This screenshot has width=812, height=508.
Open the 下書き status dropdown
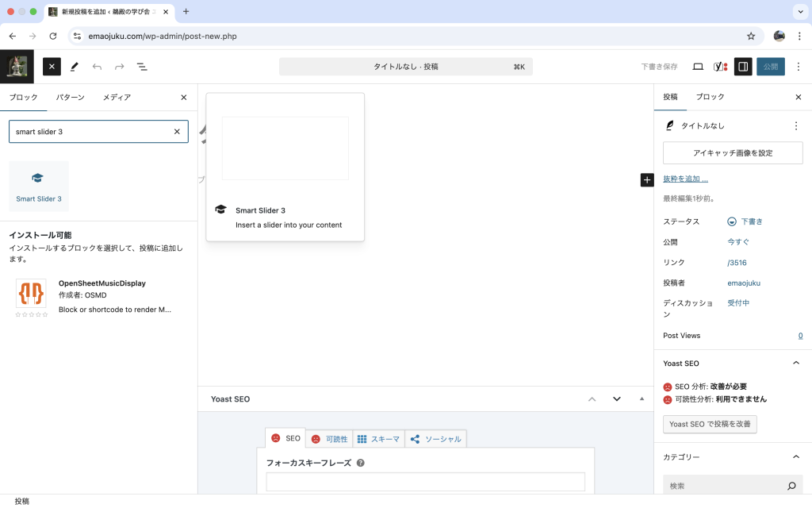coord(745,221)
